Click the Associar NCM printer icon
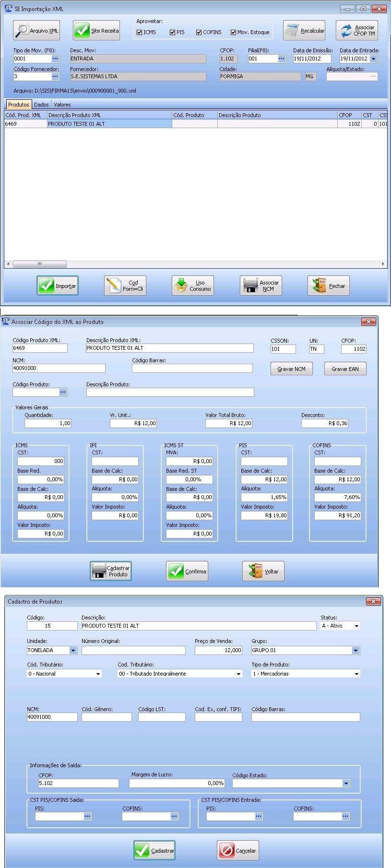The height and width of the screenshot is (868, 391). tap(250, 285)
